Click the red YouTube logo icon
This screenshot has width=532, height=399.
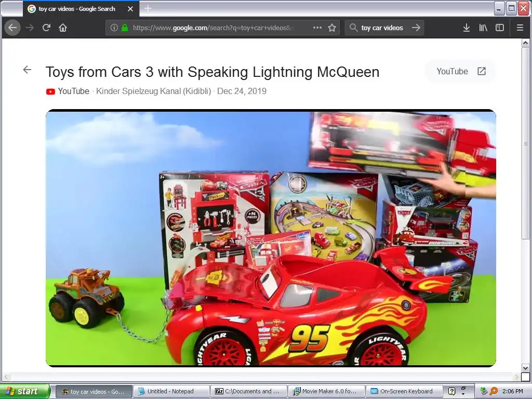click(50, 91)
